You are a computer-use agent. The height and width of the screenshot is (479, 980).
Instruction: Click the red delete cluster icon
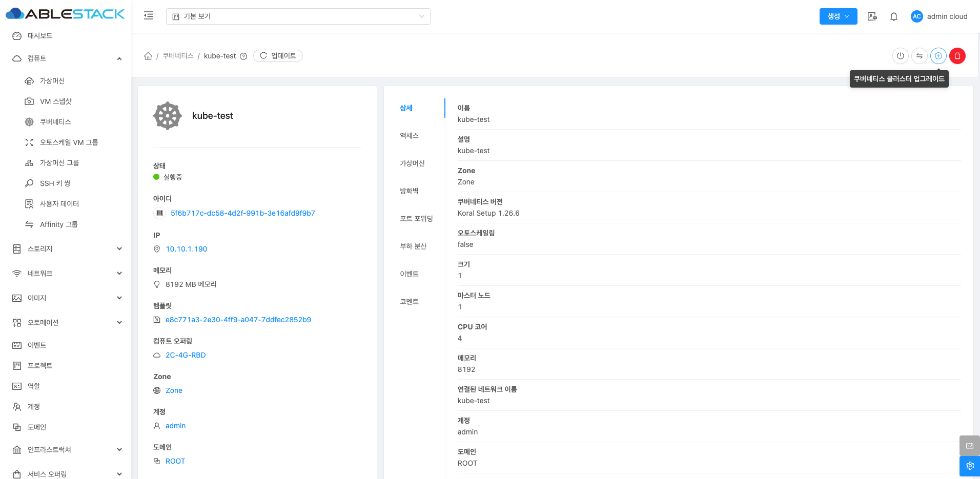pyautogui.click(x=957, y=56)
